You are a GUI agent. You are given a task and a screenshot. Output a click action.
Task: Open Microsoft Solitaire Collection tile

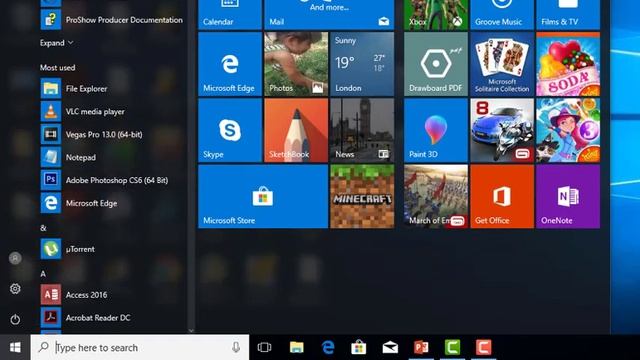502,64
